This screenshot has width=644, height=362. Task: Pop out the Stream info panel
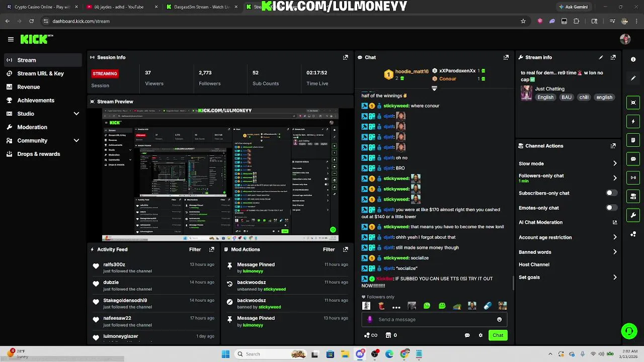[613, 57]
